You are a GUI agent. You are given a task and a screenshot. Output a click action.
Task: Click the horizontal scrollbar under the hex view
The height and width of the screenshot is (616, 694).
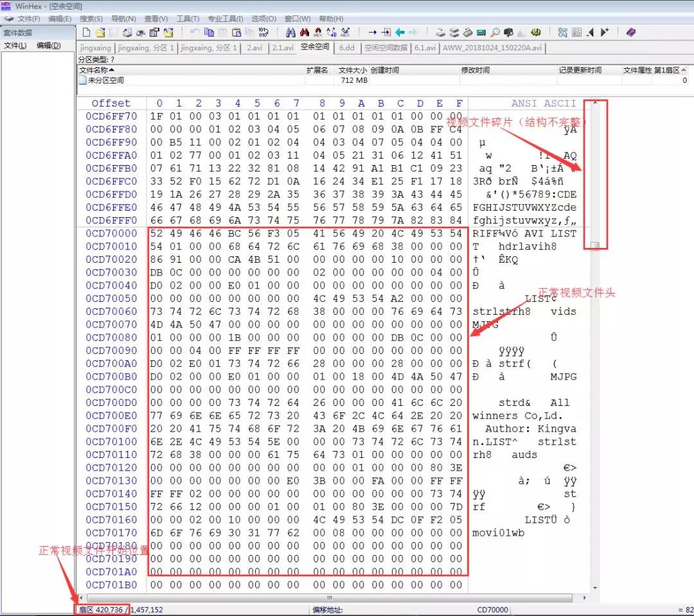[329, 598]
